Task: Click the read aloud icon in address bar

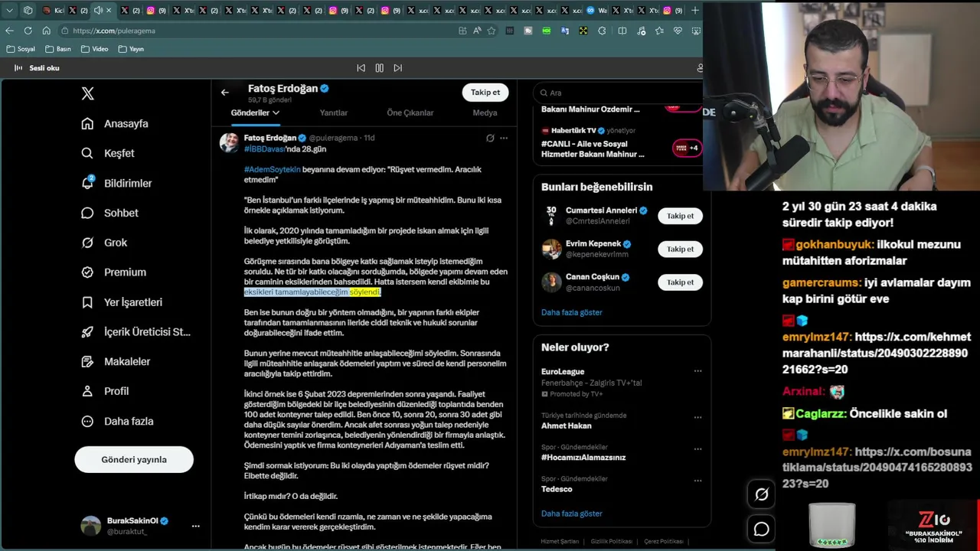Action: 477,31
